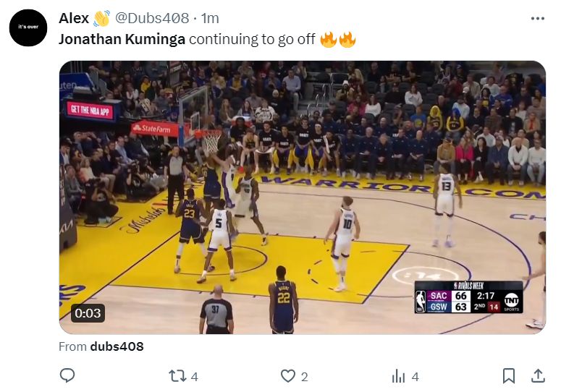Screen dimensions: 561x392
Task: Click the Jonathan Kuminga bold text
Action: click(122, 39)
